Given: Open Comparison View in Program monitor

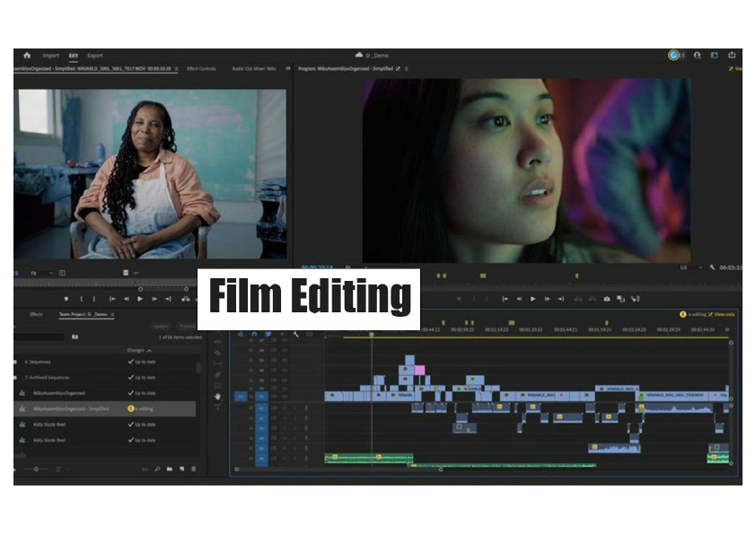Looking at the screenshot, I should click(x=621, y=299).
